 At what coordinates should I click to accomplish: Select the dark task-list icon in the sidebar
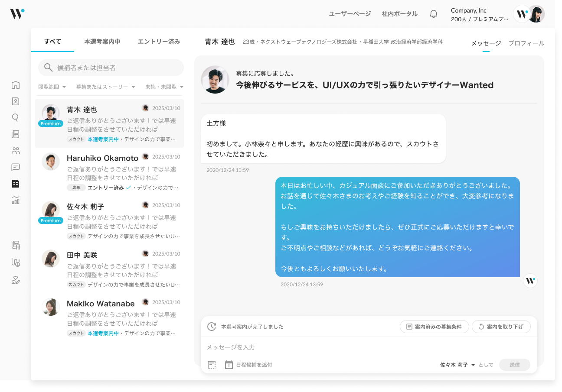pos(16,184)
